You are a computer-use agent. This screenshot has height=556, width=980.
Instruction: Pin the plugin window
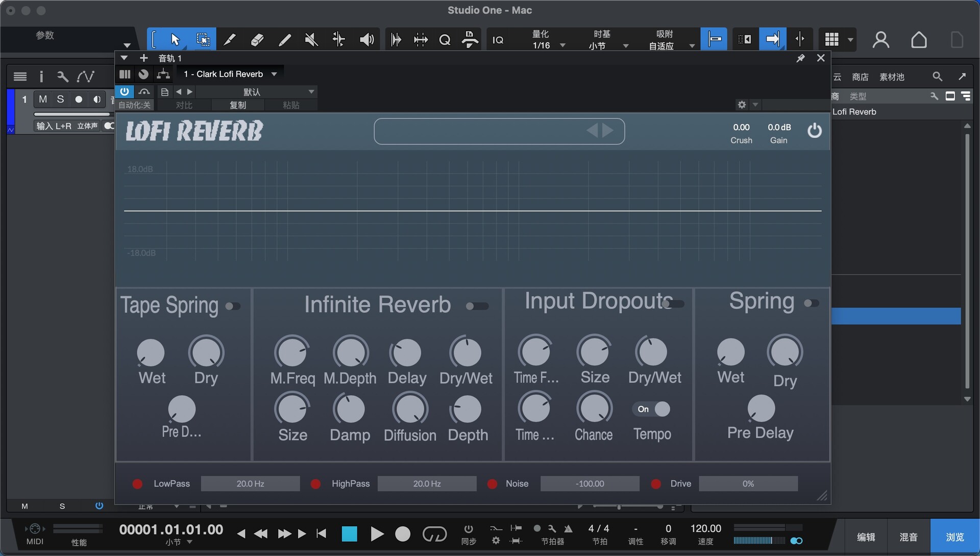[800, 58]
